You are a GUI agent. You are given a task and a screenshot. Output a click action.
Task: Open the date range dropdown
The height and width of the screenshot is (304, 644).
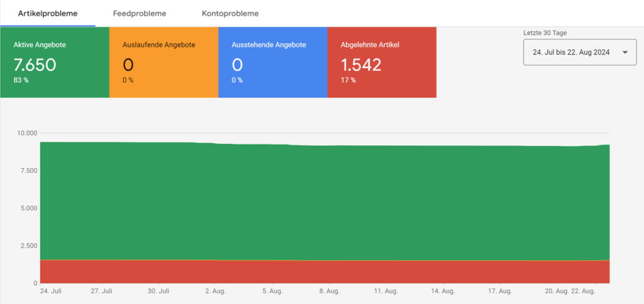pos(580,53)
